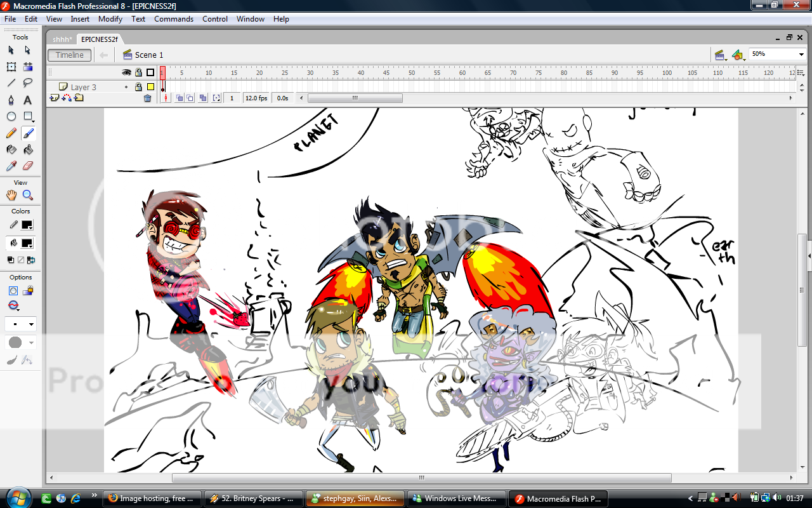The height and width of the screenshot is (508, 812).
Task: Select the Paint Bucket tool
Action: click(27, 150)
